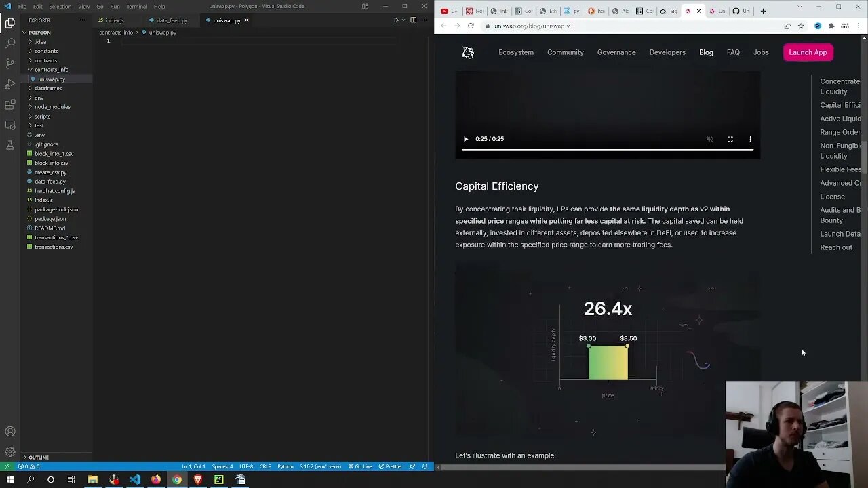
Task: Open Windows taskbar search
Action: (x=31, y=480)
